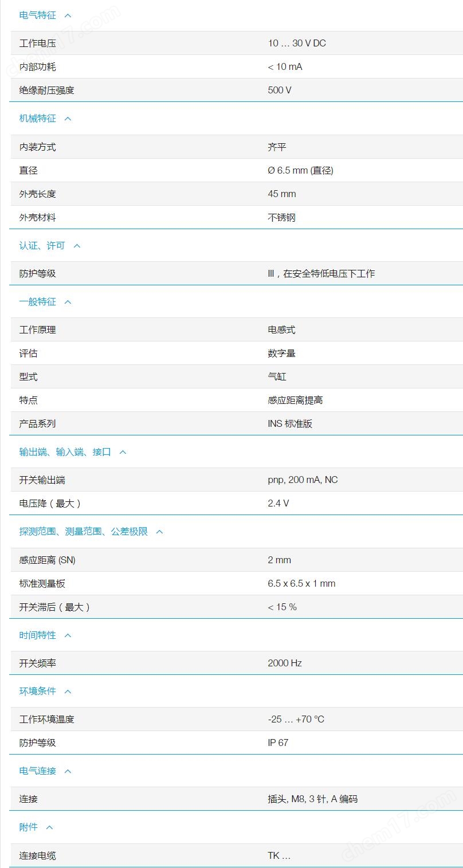Collapse the 附件 section chevron
The height and width of the screenshot is (868, 463).
pyautogui.click(x=49, y=827)
